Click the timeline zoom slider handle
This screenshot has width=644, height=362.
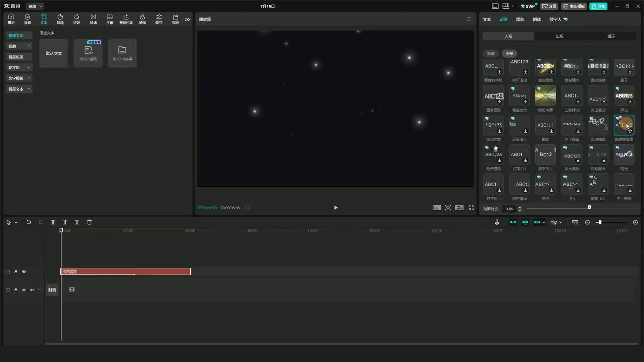coord(599,222)
